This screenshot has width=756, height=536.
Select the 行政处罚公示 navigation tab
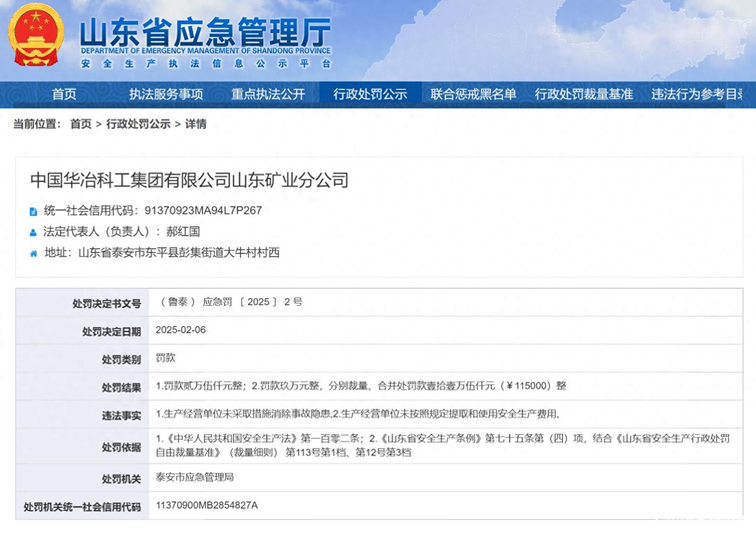[x=370, y=94]
